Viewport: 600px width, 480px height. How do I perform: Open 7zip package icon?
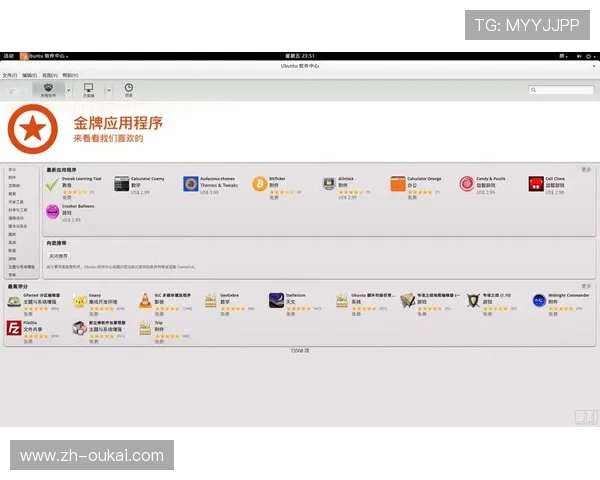click(145, 328)
